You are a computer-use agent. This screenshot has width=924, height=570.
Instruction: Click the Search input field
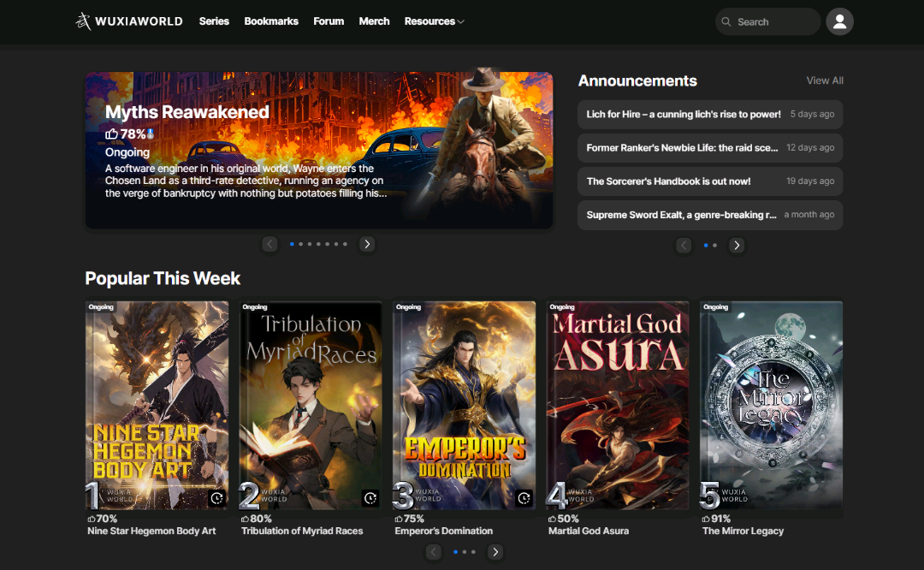pos(774,22)
